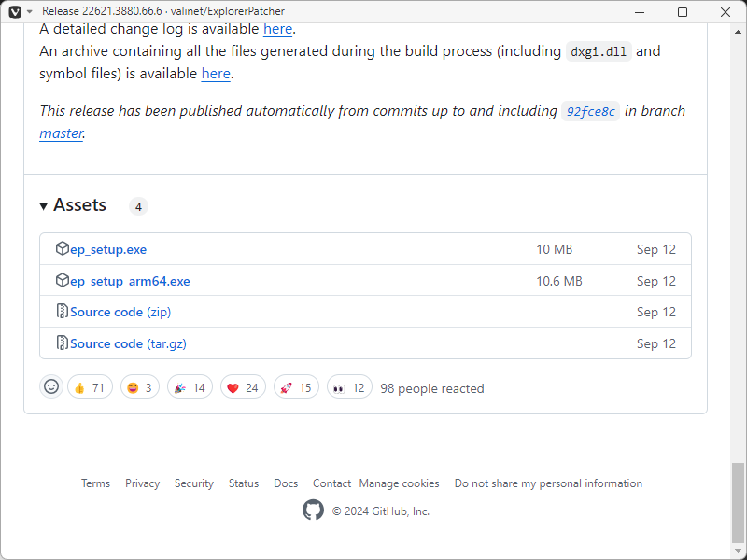Download ep_setup.exe
Viewport: 747px width, 560px height.
[108, 249]
